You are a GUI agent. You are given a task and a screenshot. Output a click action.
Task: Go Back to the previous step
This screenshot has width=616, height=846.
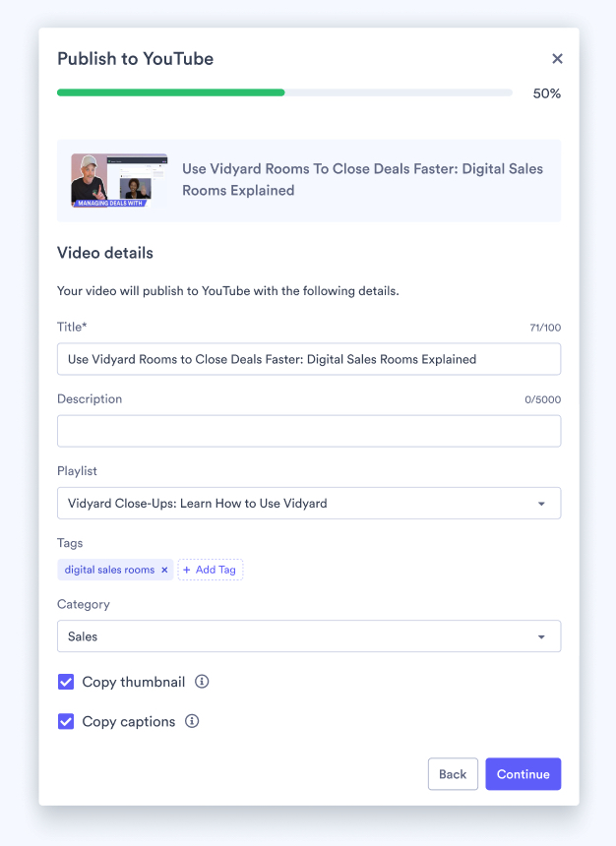coord(453,774)
